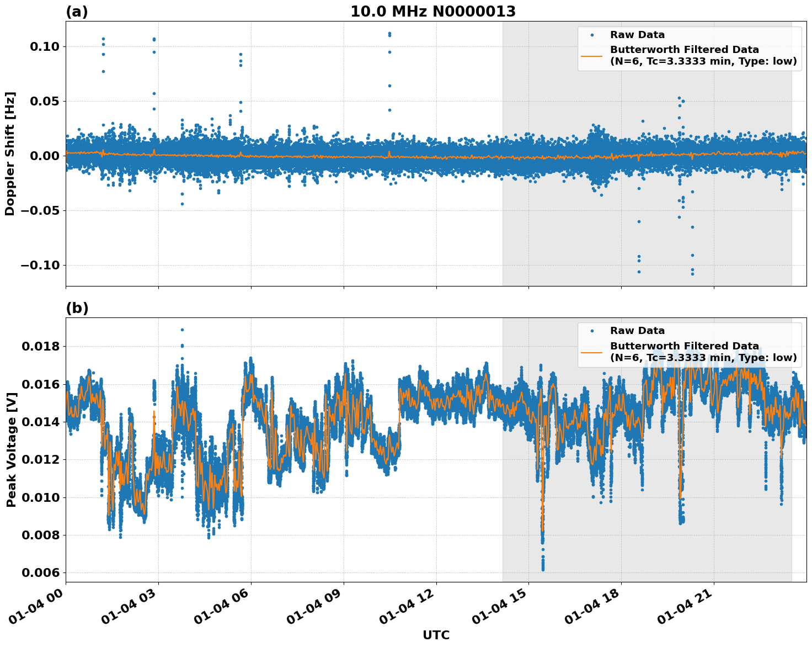Screen dimensions: 812x647
Task: Click the lowest voltage dip near 01-04 15
Action: pyautogui.click(x=542, y=569)
